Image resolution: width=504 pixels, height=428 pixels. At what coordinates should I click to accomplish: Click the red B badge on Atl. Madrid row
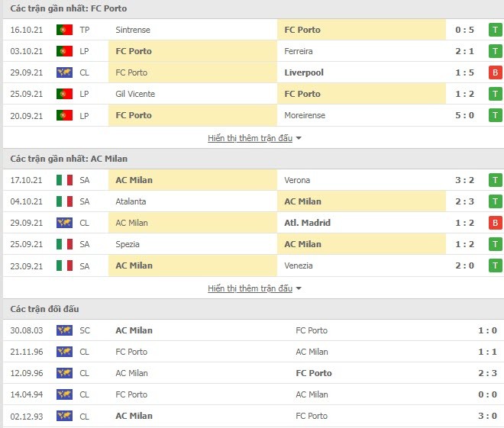pos(496,223)
